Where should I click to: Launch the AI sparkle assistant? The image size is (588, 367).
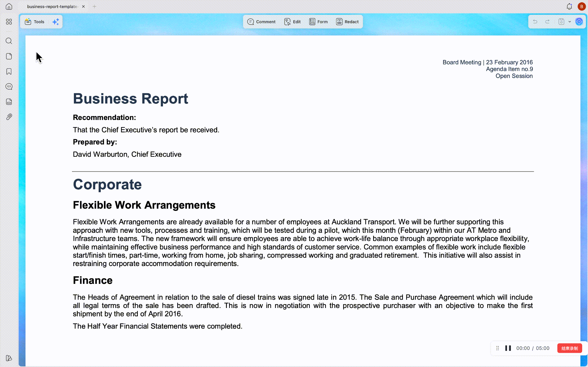coord(56,22)
